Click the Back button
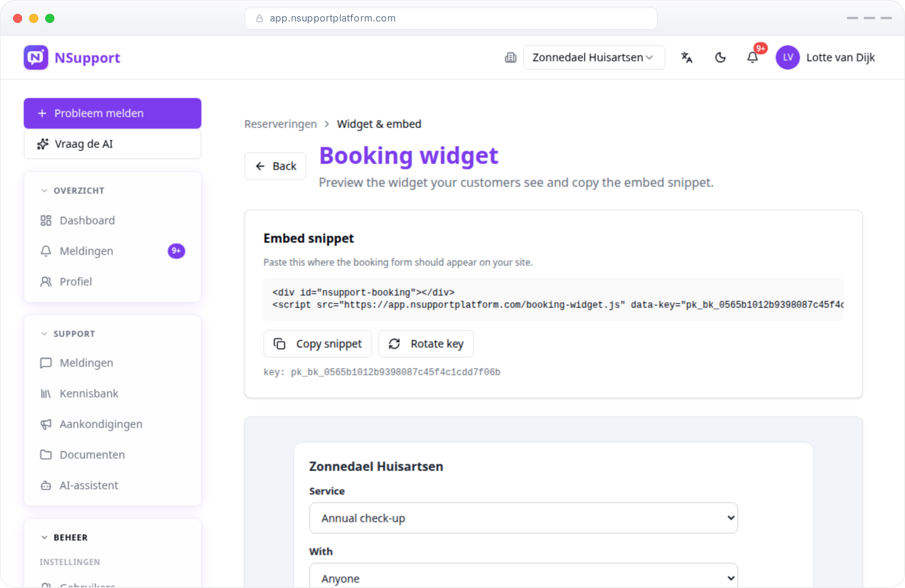Viewport: 905px width, 588px height. click(x=275, y=166)
